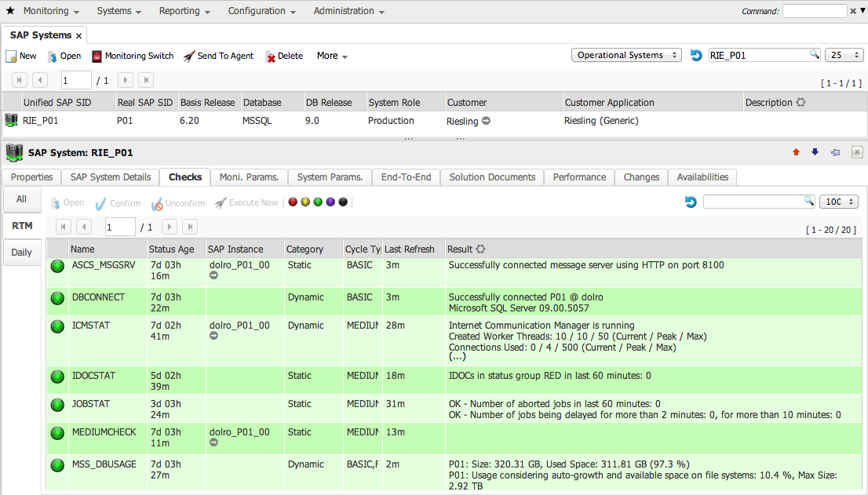Click Send To Agent

(x=218, y=56)
